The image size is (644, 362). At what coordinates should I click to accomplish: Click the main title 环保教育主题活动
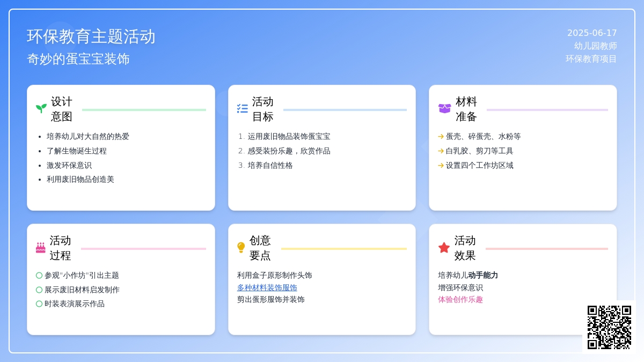pyautogui.click(x=91, y=36)
